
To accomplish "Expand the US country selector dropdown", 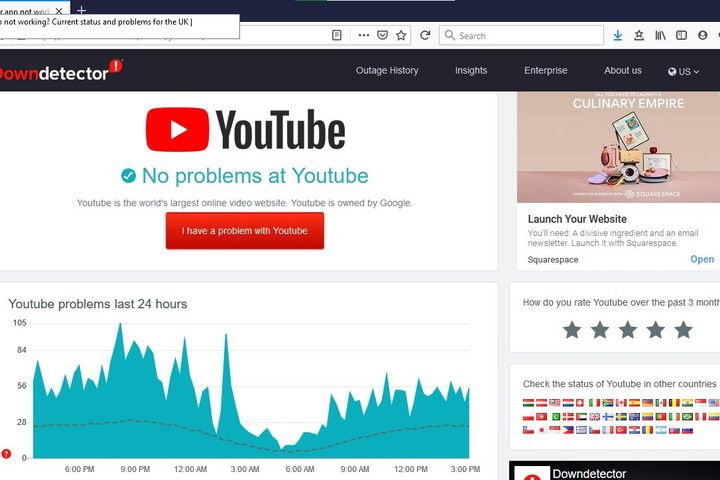I will click(684, 72).
